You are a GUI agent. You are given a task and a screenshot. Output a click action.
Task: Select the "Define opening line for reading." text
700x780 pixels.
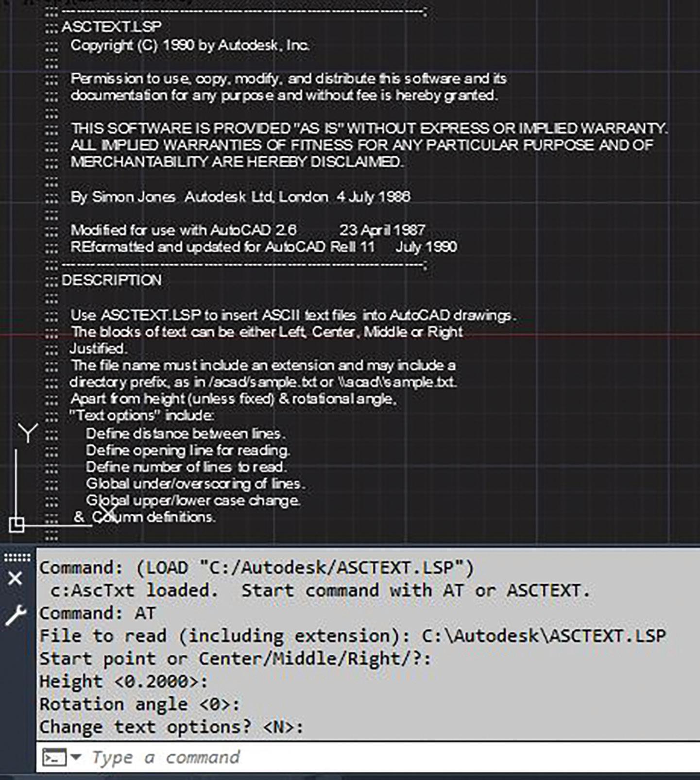pos(188,451)
